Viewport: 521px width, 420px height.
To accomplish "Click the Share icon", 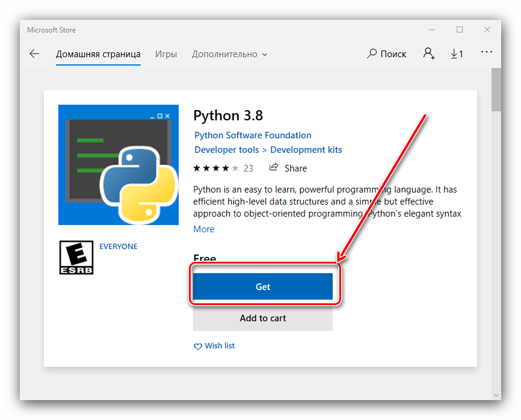I will (274, 168).
